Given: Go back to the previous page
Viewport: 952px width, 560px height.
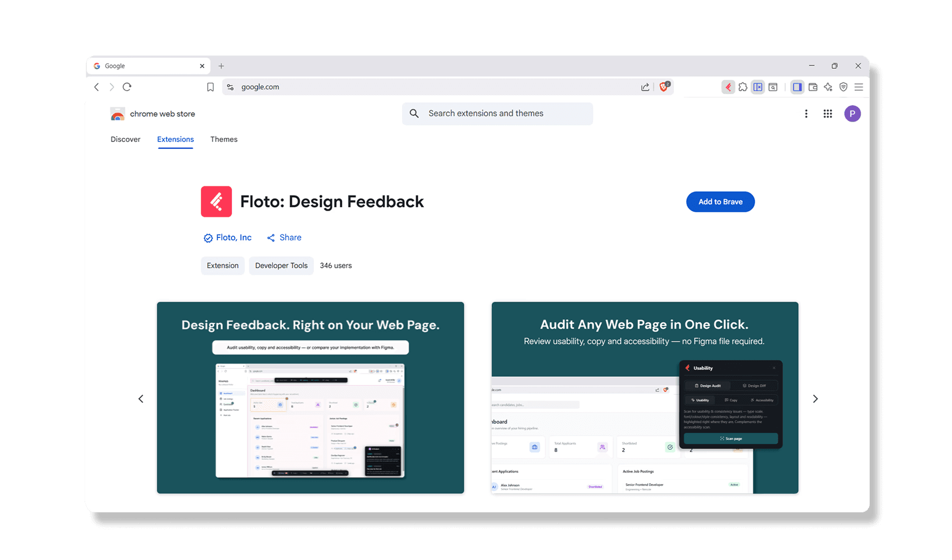Looking at the screenshot, I should pos(96,87).
